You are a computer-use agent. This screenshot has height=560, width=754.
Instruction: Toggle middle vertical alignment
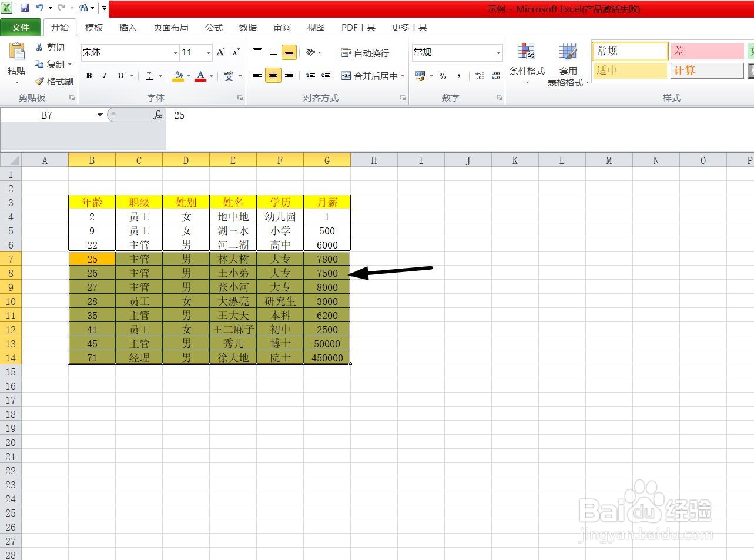(273, 52)
